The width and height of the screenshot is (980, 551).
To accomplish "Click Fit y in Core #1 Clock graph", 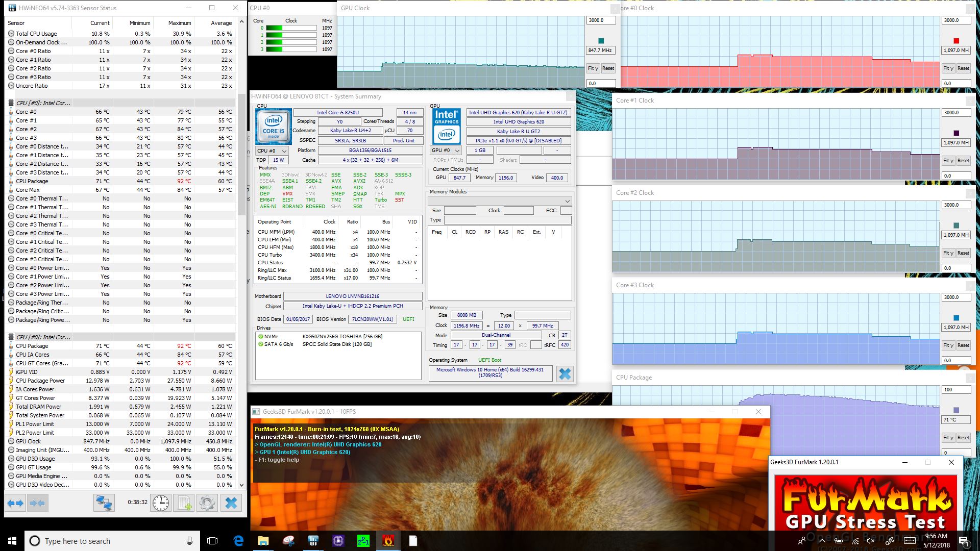I will pos(948,161).
